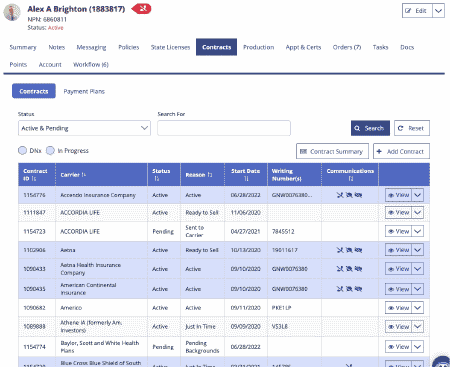Image resolution: width=450 pixels, height=367 pixels.
Task: Sort by the Communications column icon
Action: tap(350, 179)
